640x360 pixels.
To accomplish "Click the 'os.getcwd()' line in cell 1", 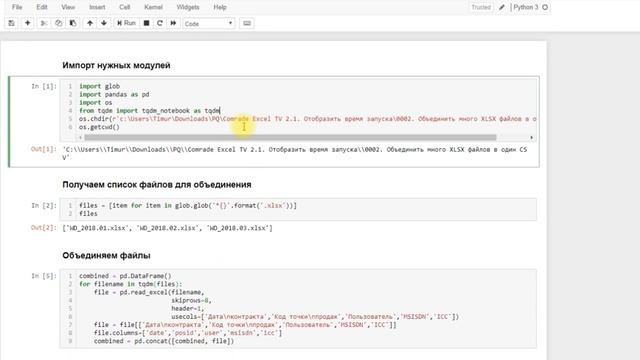I will 99,127.
